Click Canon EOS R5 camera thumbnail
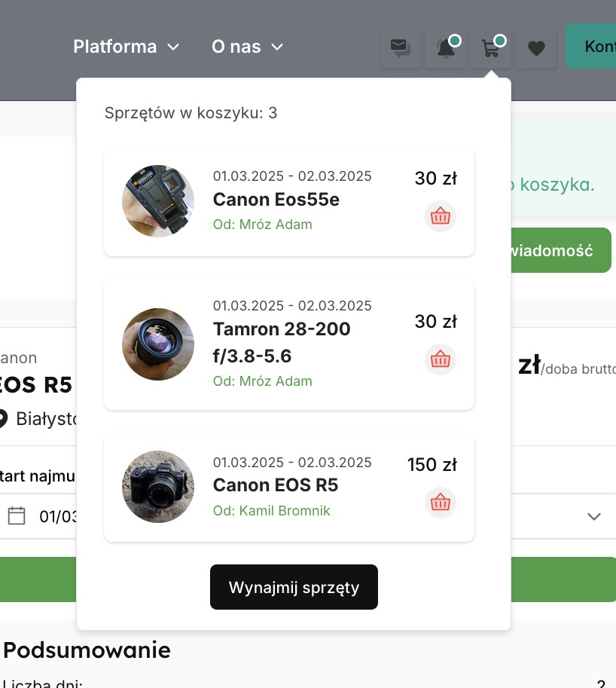The width and height of the screenshot is (616, 688). [x=158, y=487]
